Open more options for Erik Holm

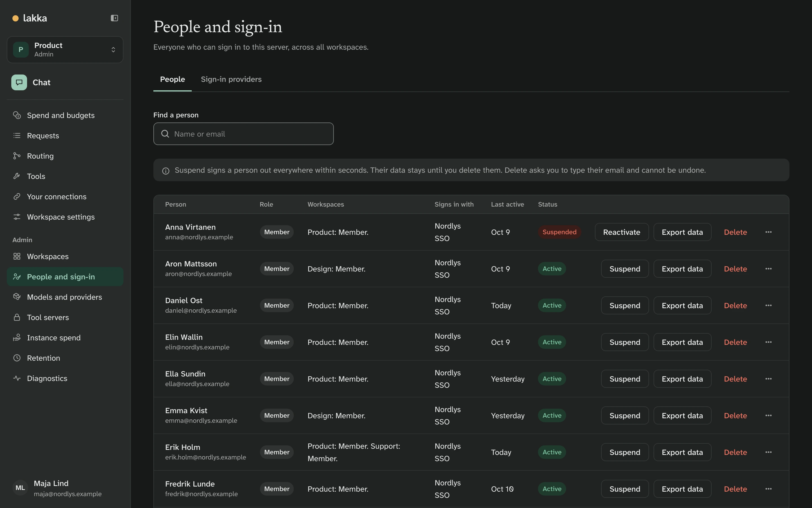(768, 452)
